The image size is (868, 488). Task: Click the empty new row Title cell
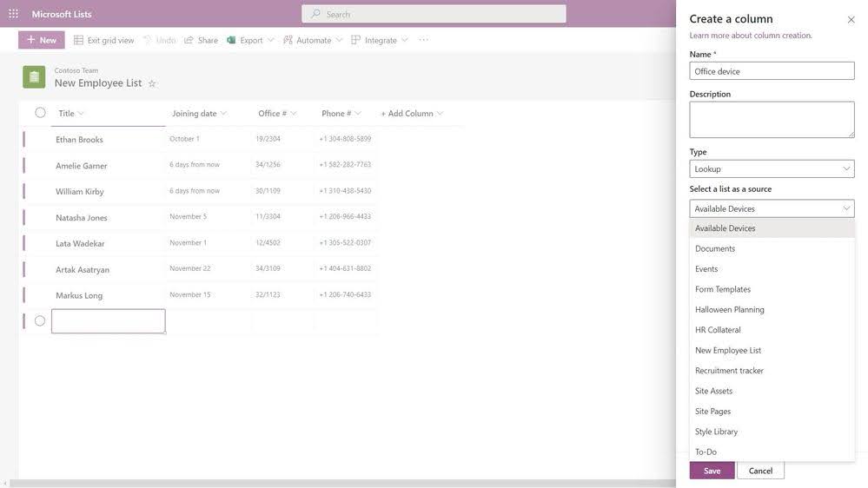pyautogui.click(x=109, y=321)
